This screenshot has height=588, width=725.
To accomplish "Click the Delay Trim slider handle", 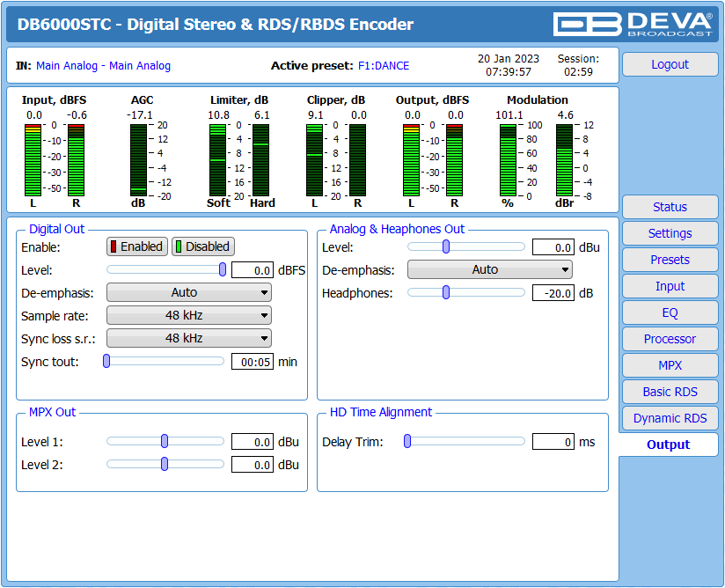I will click(407, 441).
